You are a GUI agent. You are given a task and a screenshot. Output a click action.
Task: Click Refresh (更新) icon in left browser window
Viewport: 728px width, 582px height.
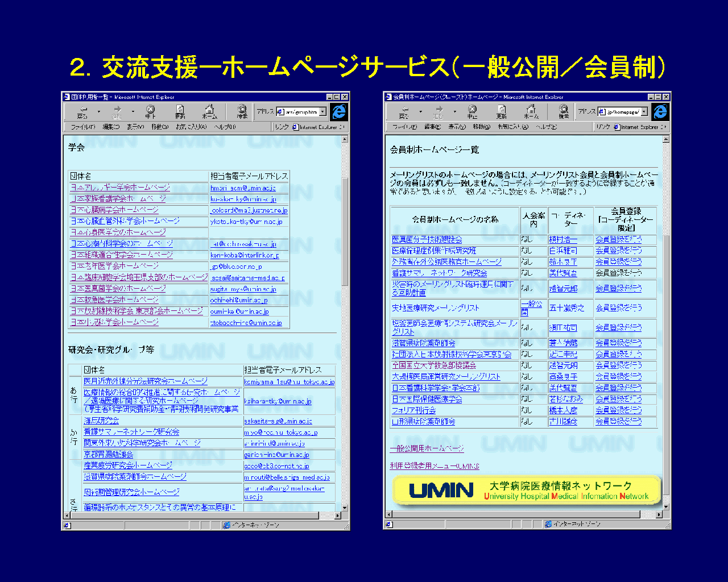point(180,111)
